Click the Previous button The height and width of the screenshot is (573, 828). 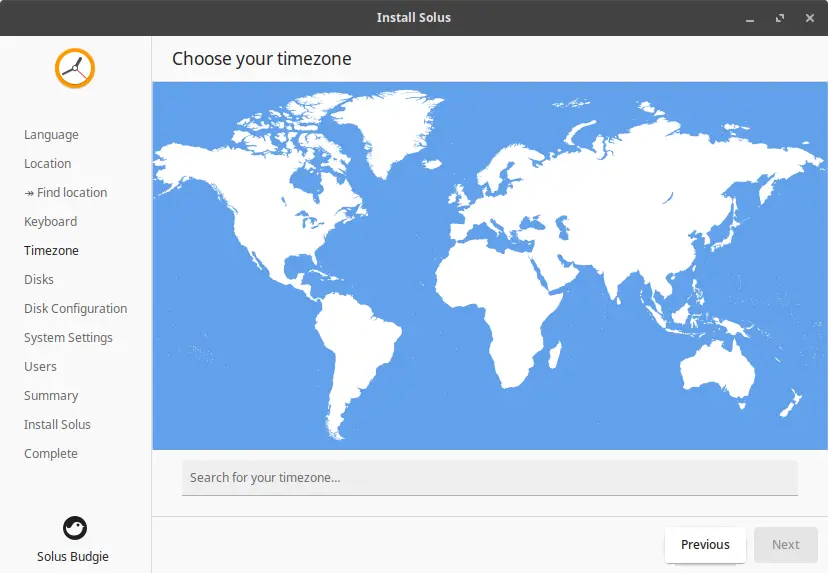click(x=705, y=544)
